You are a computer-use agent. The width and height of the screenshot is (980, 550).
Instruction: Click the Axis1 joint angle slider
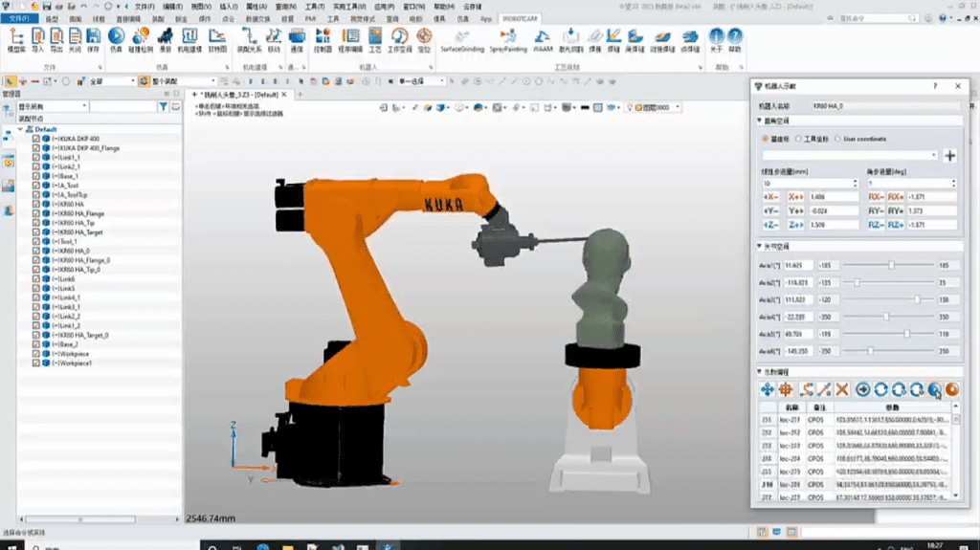(x=892, y=265)
